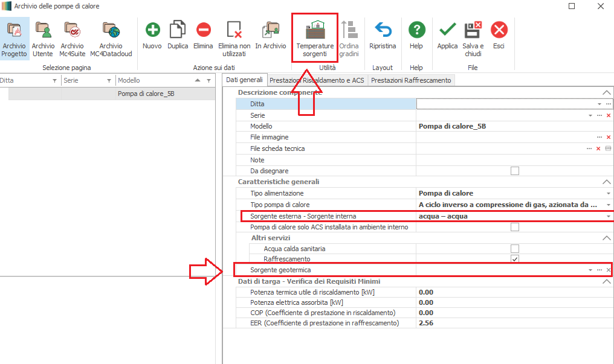Open the Tipo alimentazione dropdown
Viewport: 614px width, 364px height.
tap(608, 193)
